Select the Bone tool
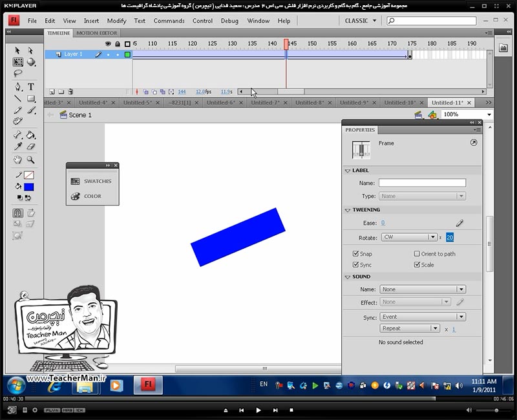 pyautogui.click(x=18, y=135)
